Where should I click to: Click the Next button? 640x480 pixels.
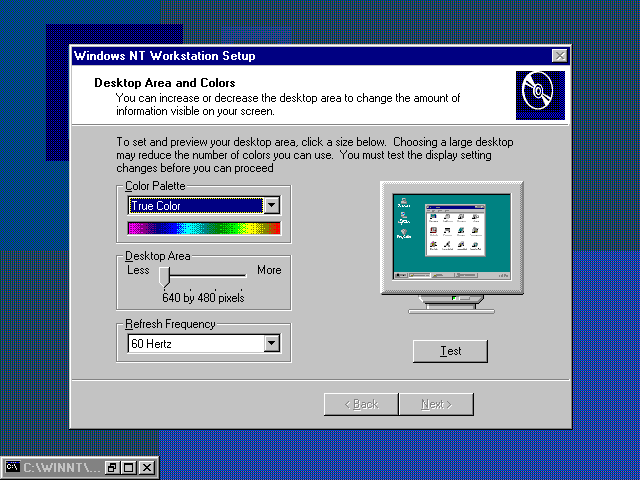tap(436, 404)
